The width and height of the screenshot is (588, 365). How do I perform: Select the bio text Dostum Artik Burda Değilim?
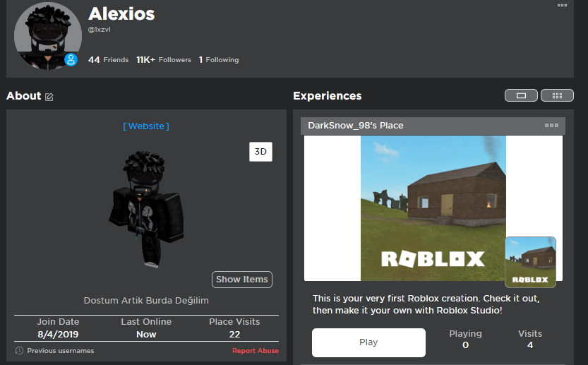146,301
